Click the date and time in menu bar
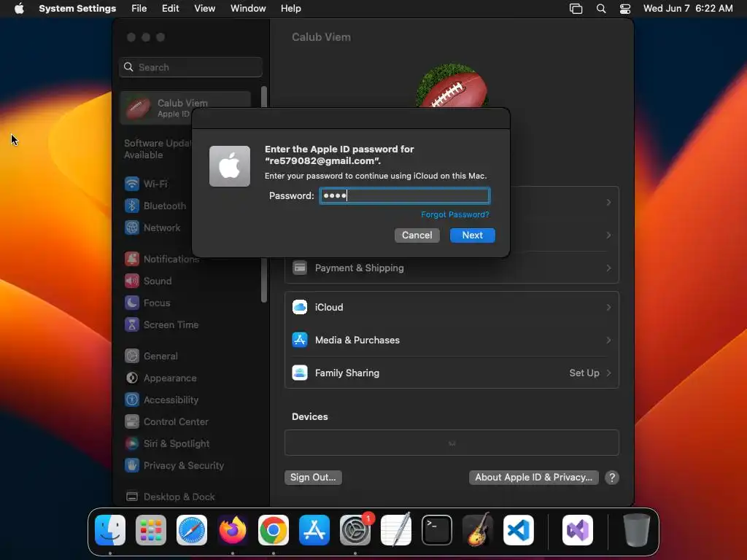The width and height of the screenshot is (747, 560). pyautogui.click(x=688, y=9)
